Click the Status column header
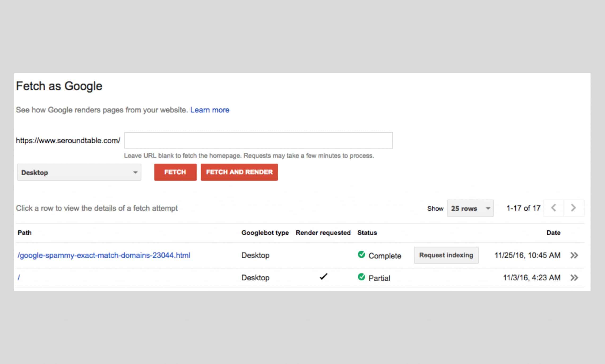This screenshot has width=605, height=364. 367,233
